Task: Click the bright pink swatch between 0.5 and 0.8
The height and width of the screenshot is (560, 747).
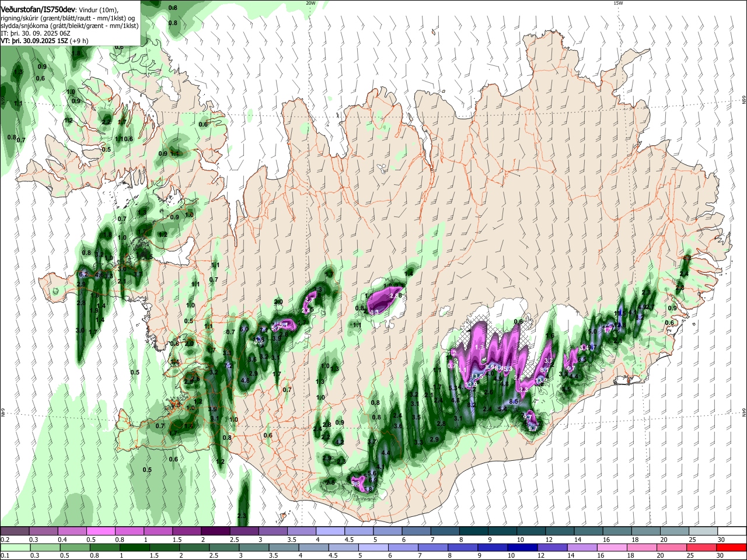Action: click(100, 531)
